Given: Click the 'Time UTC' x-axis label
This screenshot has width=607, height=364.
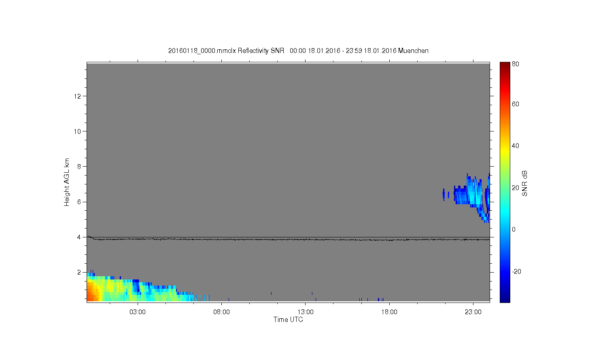Looking at the screenshot, I should [288, 320].
